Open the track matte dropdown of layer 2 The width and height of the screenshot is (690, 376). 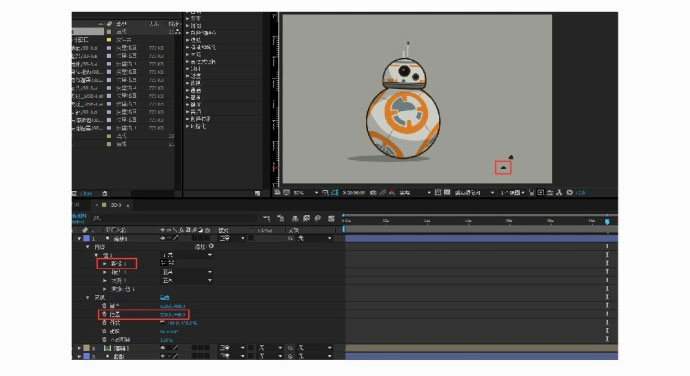pyautogui.click(x=270, y=348)
